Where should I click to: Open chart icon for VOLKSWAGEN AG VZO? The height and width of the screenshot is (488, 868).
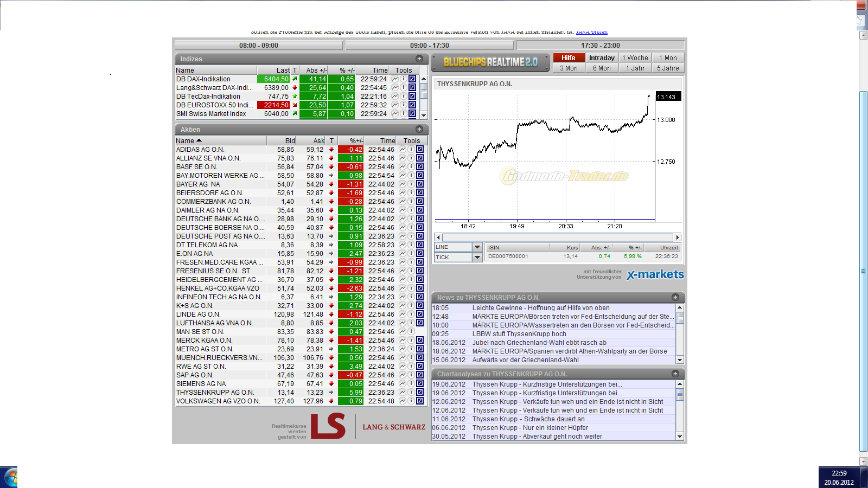[403, 401]
